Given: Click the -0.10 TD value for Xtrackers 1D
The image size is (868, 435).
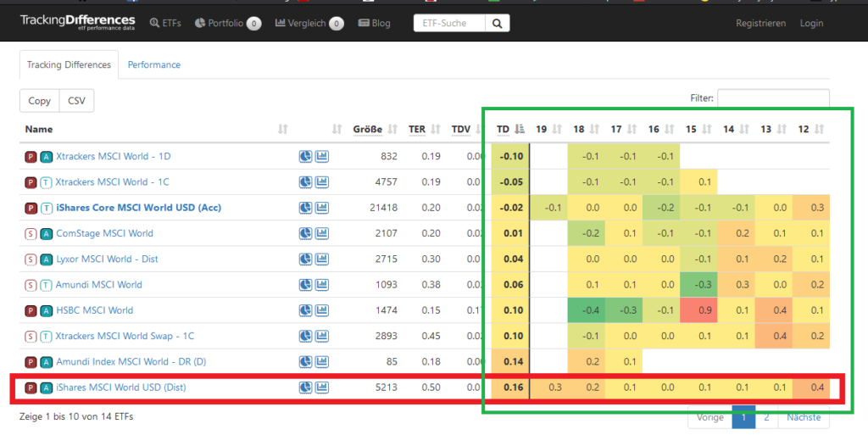Looking at the screenshot, I should [x=511, y=157].
